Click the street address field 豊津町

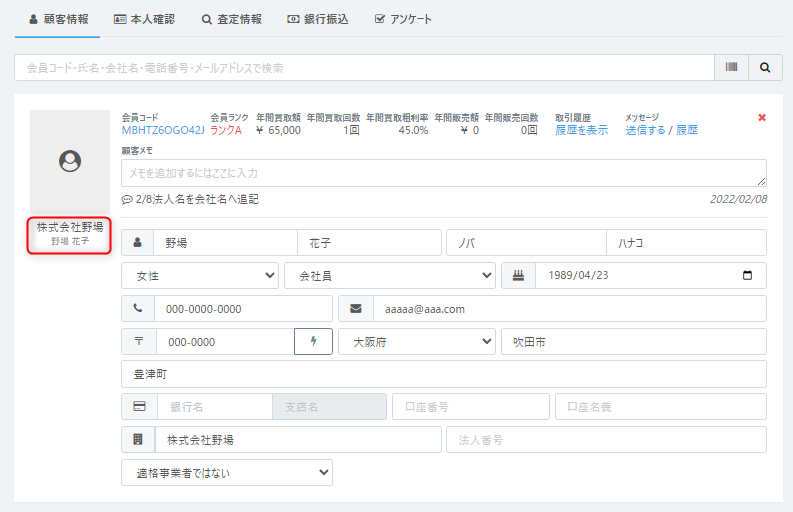click(444, 374)
